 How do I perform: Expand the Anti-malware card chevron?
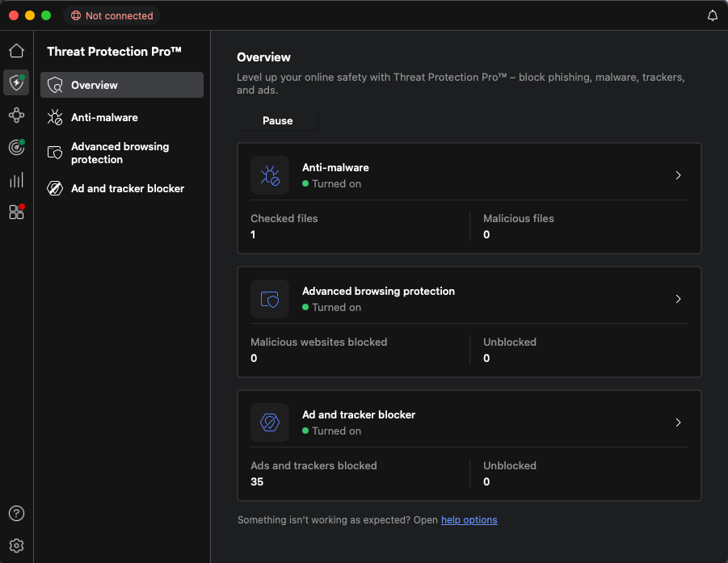[x=679, y=175]
